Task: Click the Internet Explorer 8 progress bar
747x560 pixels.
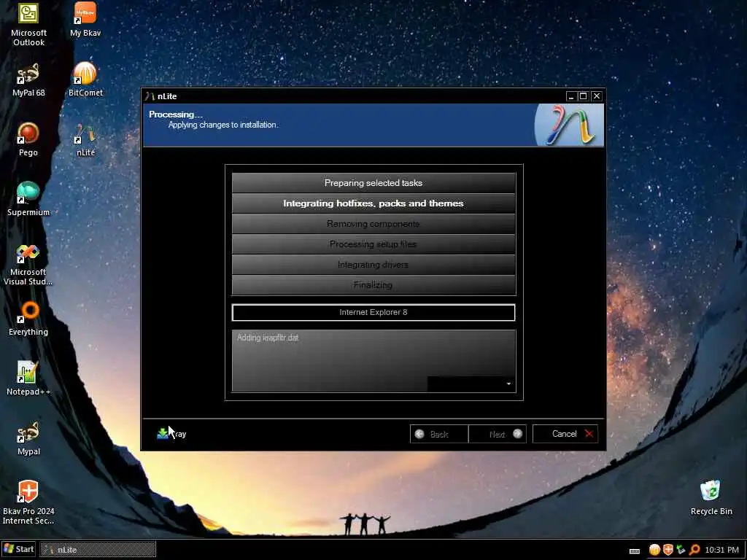Action: click(x=373, y=312)
